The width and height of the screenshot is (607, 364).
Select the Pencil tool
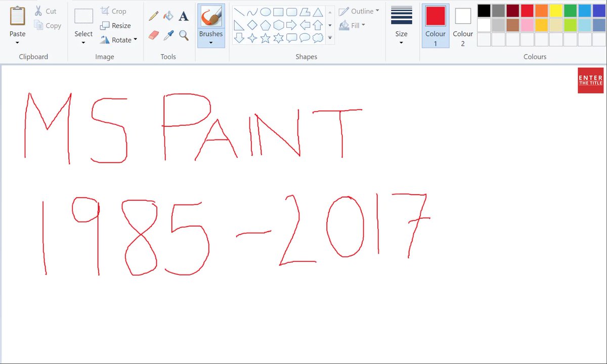(x=154, y=16)
